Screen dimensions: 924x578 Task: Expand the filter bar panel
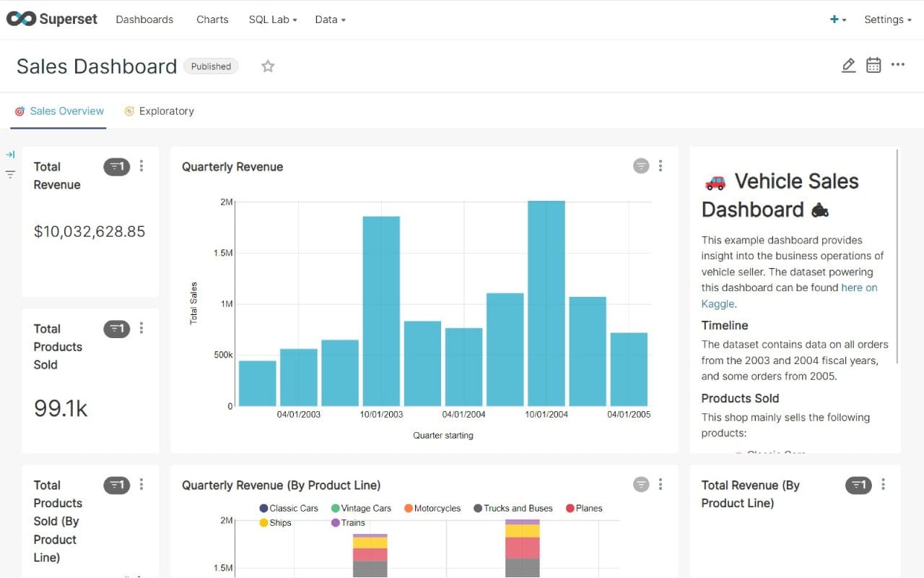click(10, 154)
